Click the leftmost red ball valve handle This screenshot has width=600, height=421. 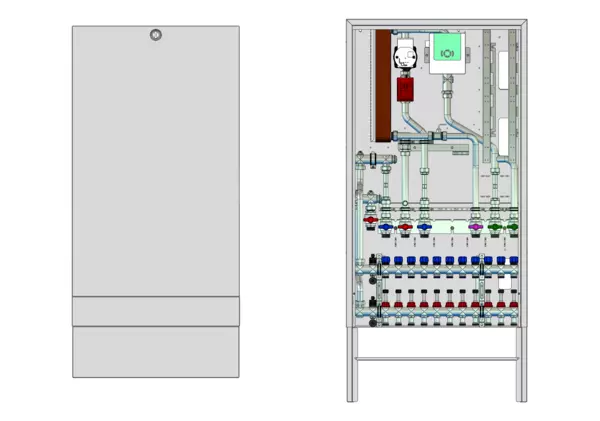pyautogui.click(x=370, y=220)
